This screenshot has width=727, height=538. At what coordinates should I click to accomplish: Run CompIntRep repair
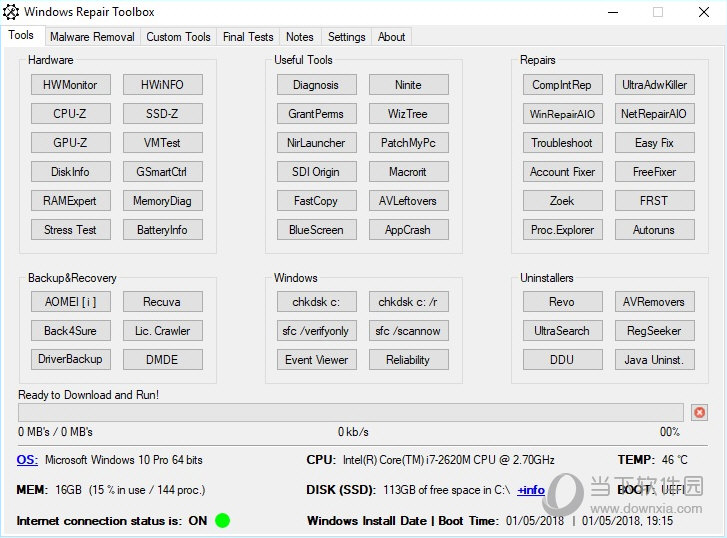(x=562, y=85)
